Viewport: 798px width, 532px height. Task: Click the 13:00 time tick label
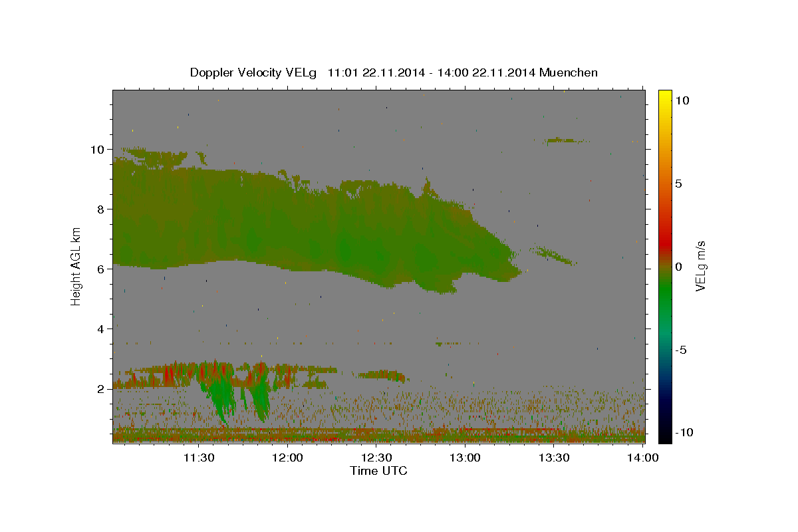point(465,458)
